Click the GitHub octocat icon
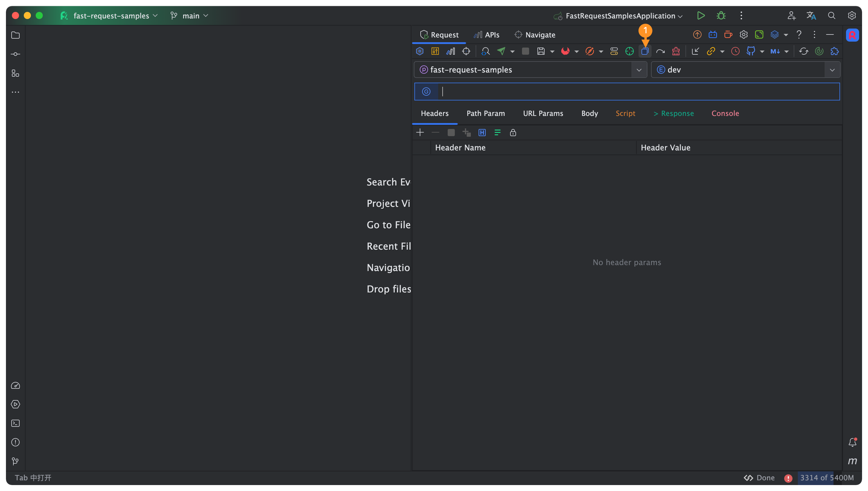The image size is (868, 491). pyautogui.click(x=751, y=51)
